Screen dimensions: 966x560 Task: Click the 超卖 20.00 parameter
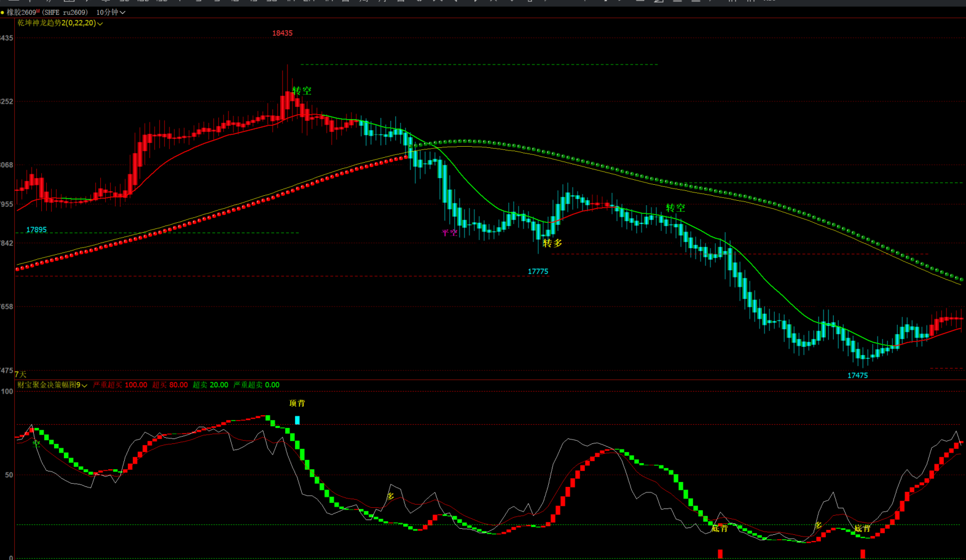pyautogui.click(x=211, y=385)
